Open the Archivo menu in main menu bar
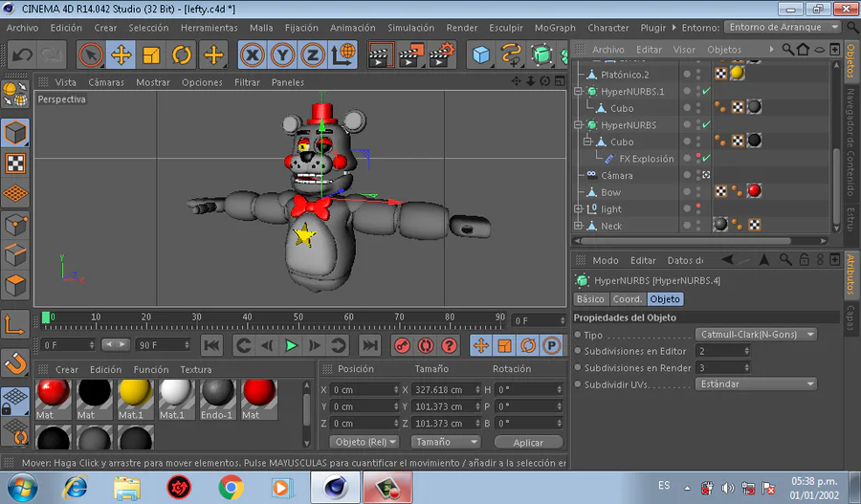This screenshot has height=504, width=861. (23, 28)
